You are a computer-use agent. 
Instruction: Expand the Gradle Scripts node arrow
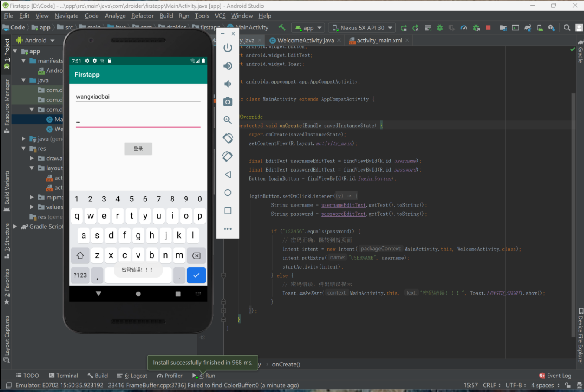(15, 227)
